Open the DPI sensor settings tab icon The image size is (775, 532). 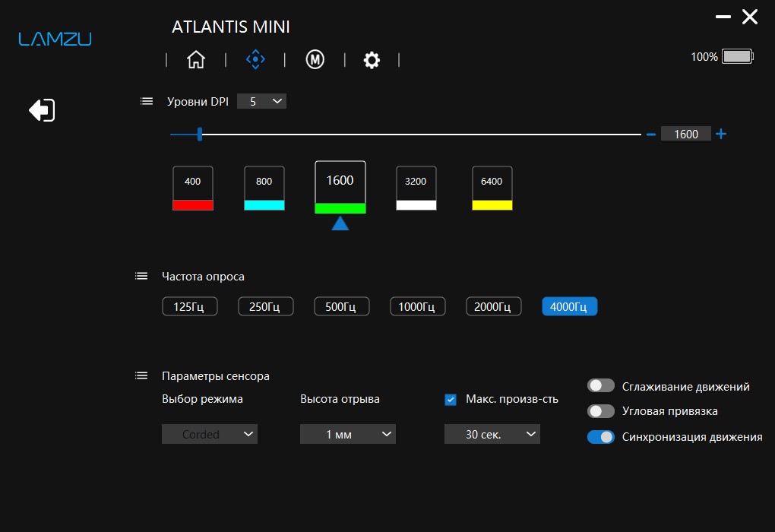[x=255, y=59]
